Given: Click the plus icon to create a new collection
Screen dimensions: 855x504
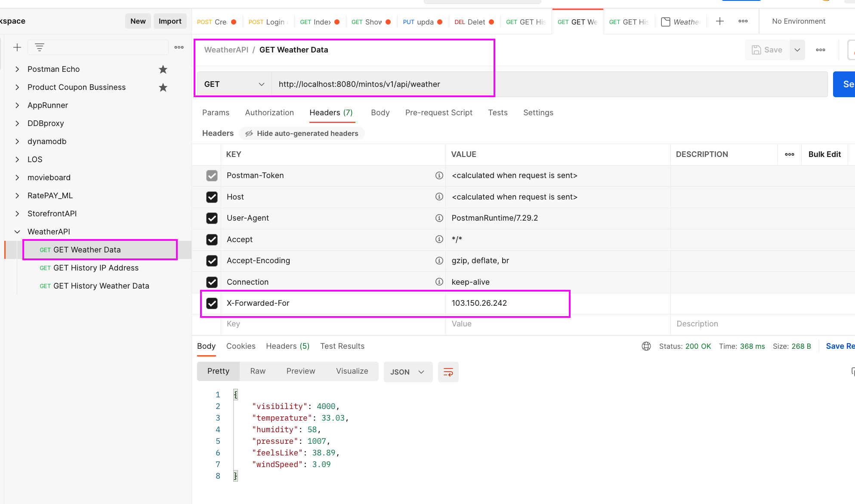Looking at the screenshot, I should coord(17,47).
